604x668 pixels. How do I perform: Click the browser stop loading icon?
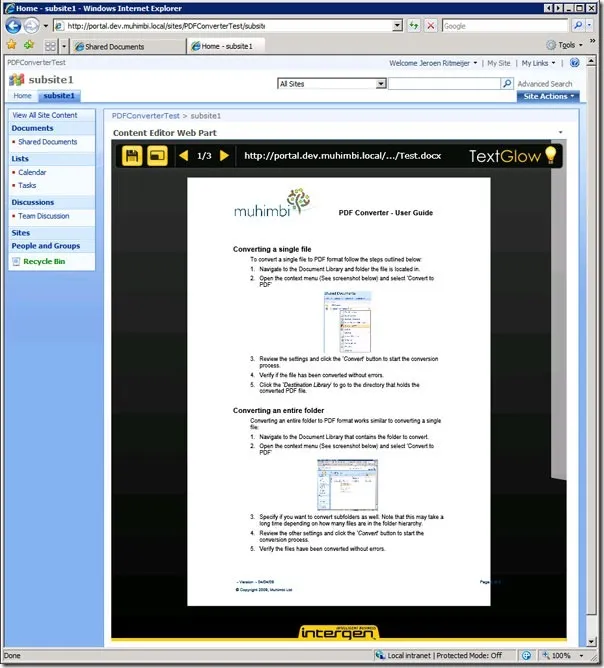431,26
